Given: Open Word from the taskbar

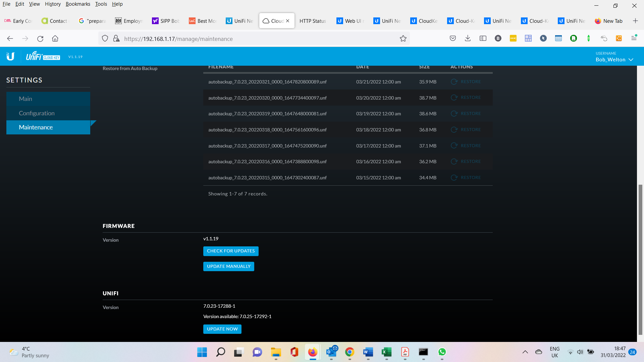Looking at the screenshot, I should [368, 352].
